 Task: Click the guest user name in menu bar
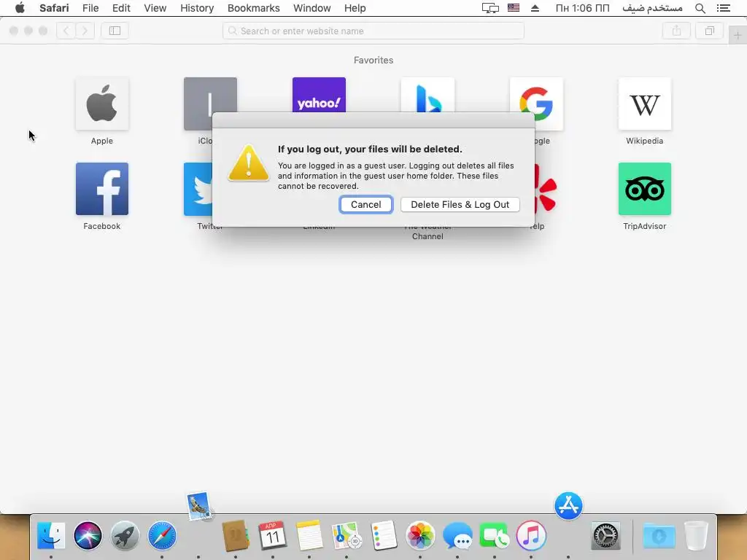tap(652, 7)
